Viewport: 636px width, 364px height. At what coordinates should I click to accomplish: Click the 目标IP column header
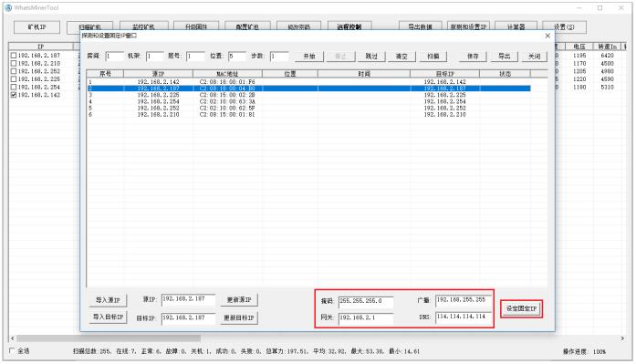pyautogui.click(x=445, y=74)
